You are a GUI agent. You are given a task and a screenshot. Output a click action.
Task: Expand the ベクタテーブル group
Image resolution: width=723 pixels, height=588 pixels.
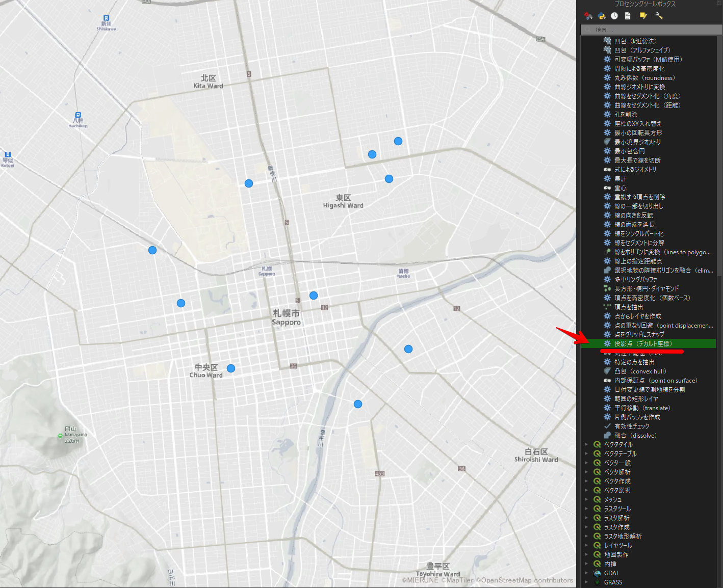[x=586, y=453]
